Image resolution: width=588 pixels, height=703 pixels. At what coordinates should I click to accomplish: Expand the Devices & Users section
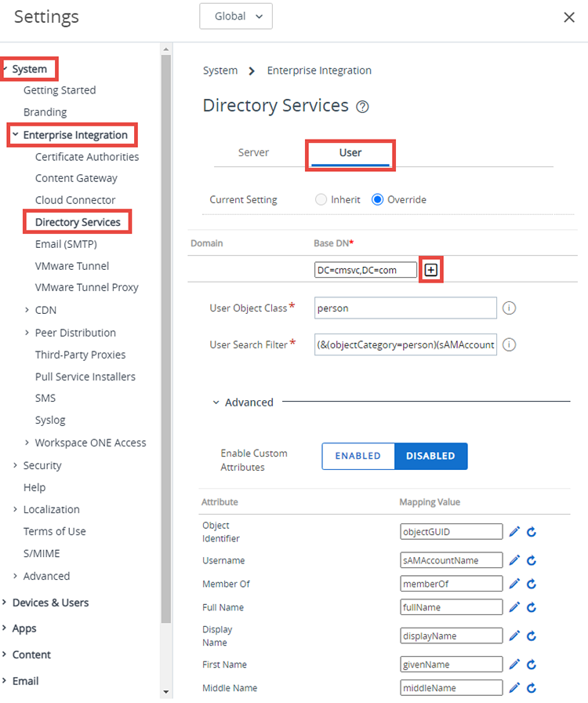4,602
